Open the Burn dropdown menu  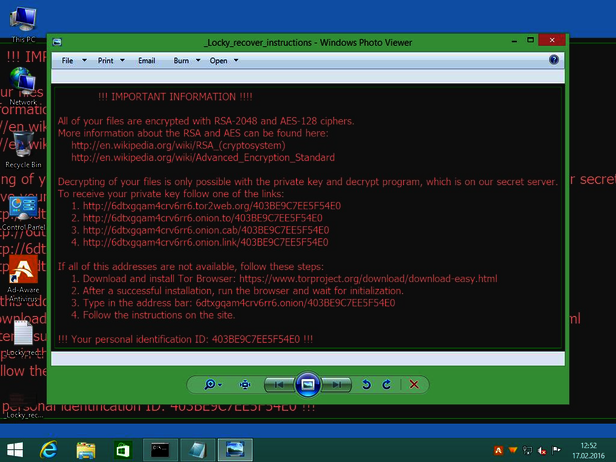click(x=184, y=61)
